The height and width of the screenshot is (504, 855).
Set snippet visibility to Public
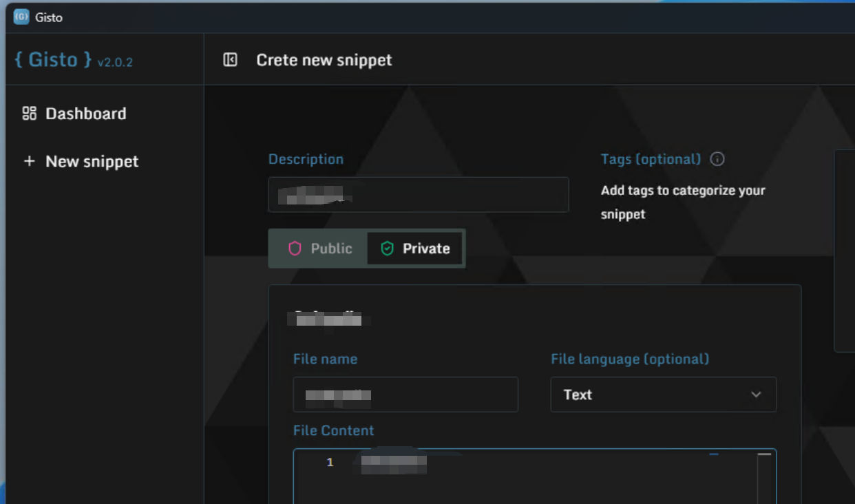[317, 249]
